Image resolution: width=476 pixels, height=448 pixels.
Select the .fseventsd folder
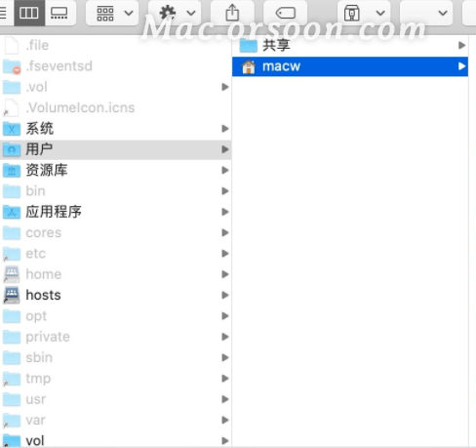click(115, 66)
